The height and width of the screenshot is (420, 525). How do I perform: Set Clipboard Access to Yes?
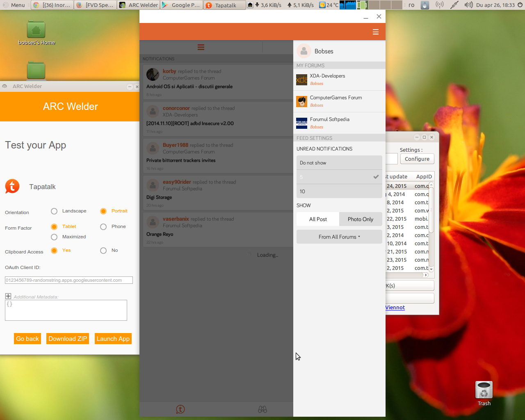[54, 251]
